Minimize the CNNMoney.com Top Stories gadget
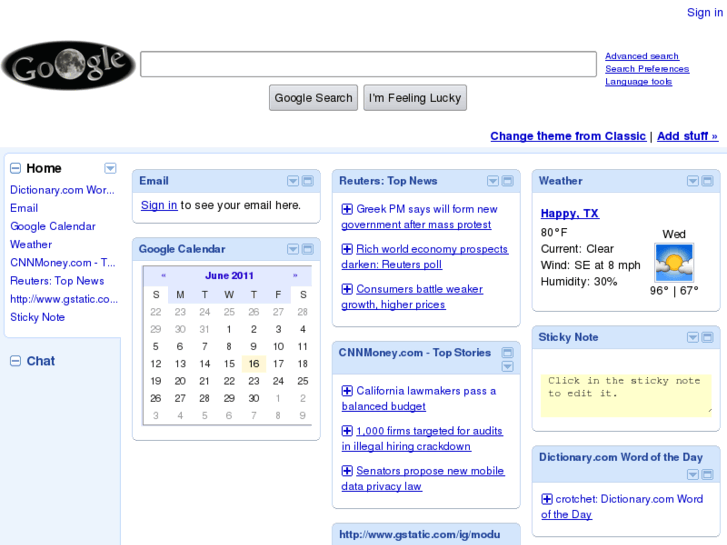The height and width of the screenshot is (545, 727). tap(508, 353)
